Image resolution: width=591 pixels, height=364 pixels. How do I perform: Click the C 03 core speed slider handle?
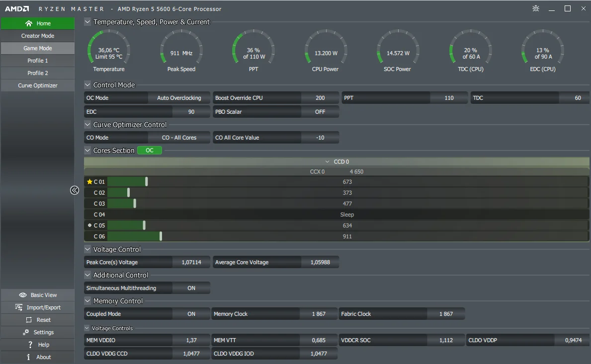coord(135,203)
